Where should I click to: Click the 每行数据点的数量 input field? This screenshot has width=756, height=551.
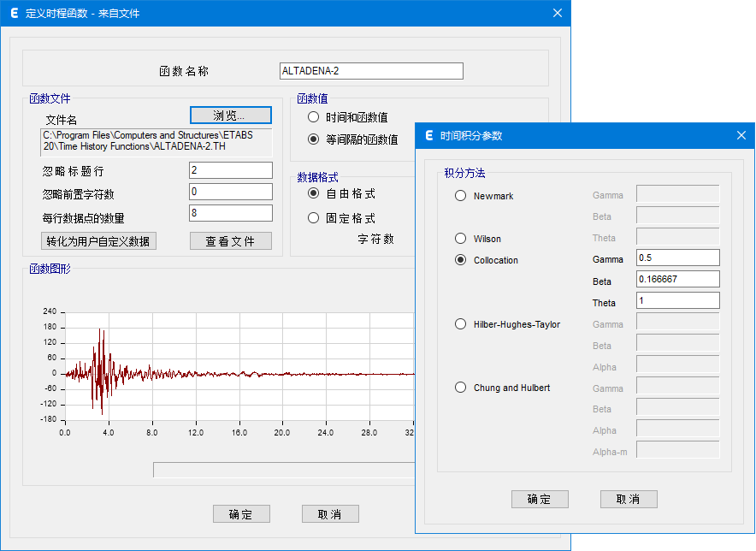(230, 213)
